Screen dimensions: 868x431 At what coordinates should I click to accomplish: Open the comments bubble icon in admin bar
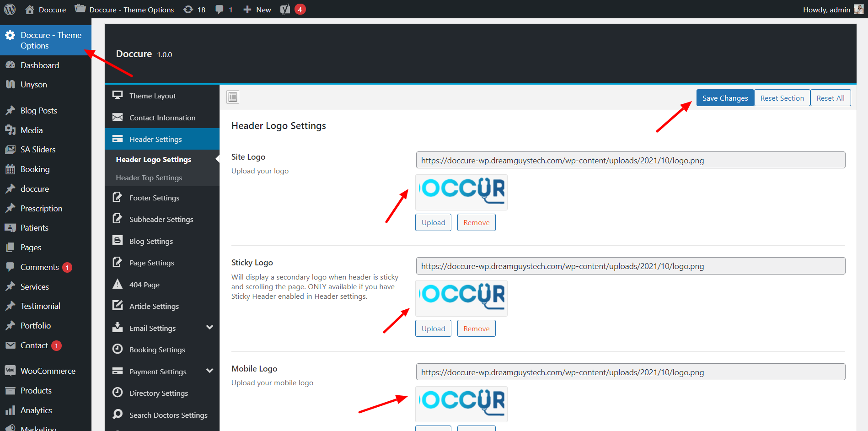coord(220,9)
